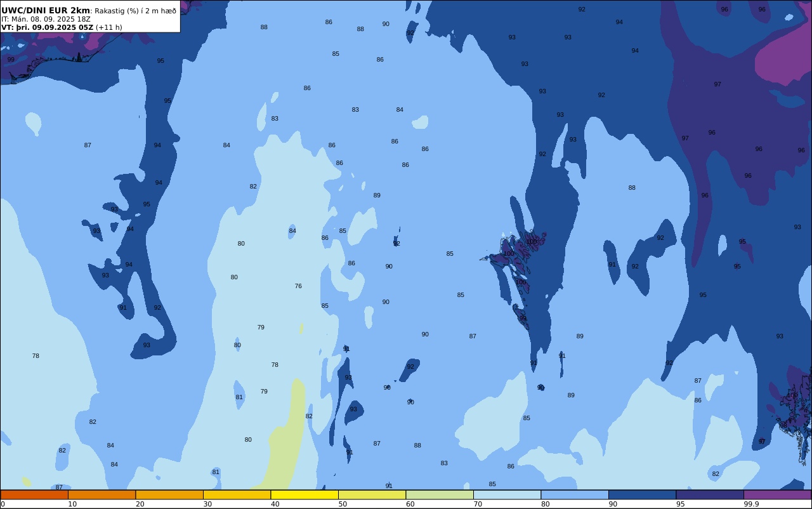Select the amber 20–30 legend swatch
812x509 pixels.
click(169, 494)
